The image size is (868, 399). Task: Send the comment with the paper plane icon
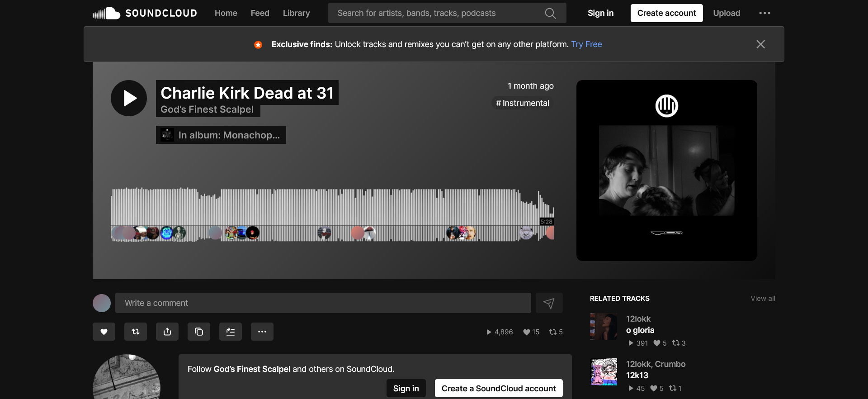pos(549,303)
